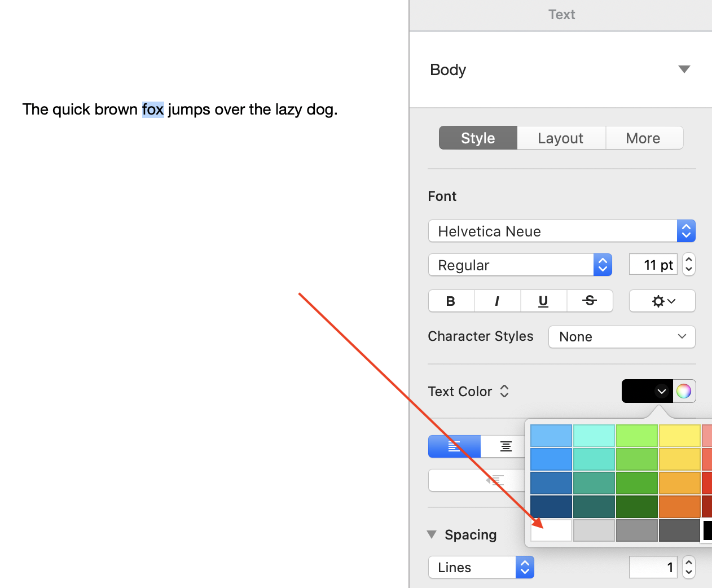This screenshot has width=712, height=588.
Task: Open the Helvetica Neue font dropdown
Action: click(x=561, y=231)
